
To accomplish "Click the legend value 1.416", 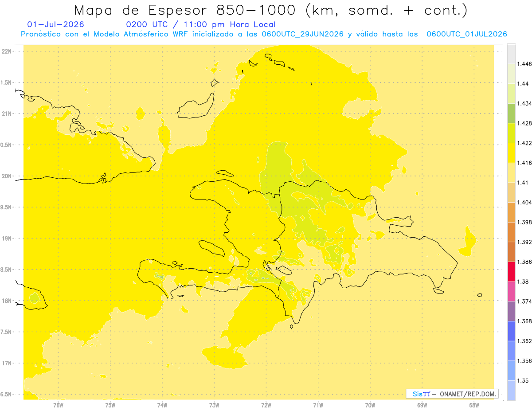I will pos(524,163).
